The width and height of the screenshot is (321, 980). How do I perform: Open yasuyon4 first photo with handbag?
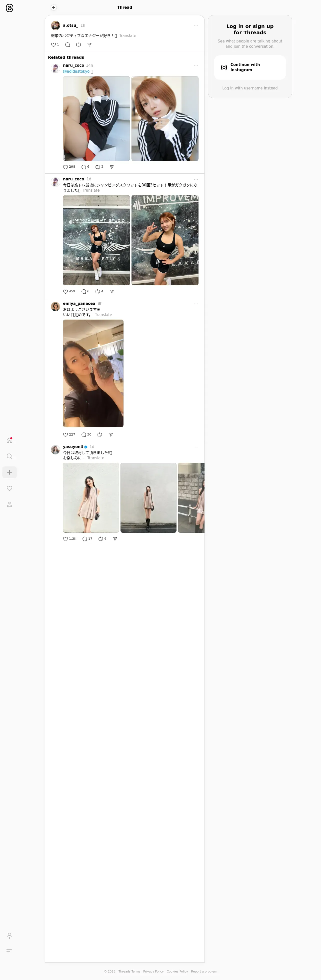91,498
